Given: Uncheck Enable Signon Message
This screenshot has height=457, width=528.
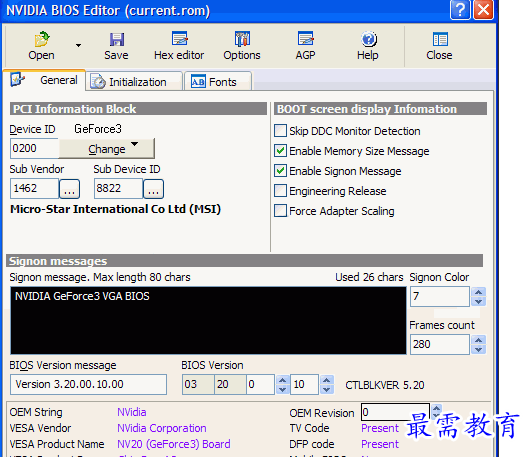Looking at the screenshot, I should 280,171.
